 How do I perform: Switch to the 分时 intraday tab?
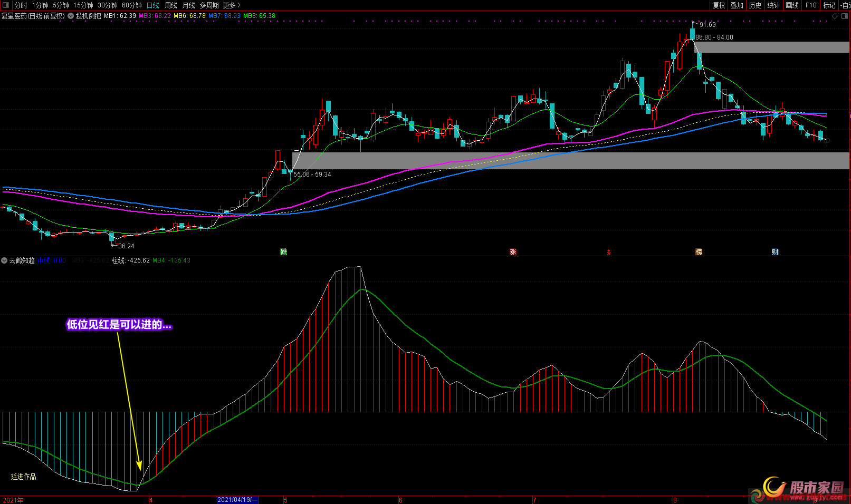pyautogui.click(x=21, y=5)
